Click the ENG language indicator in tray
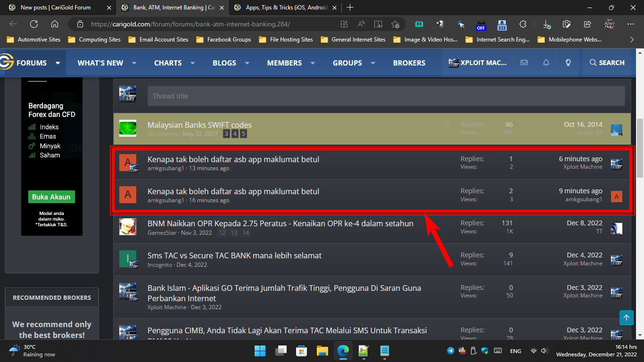Screen dimensions: 644x362 516,351
